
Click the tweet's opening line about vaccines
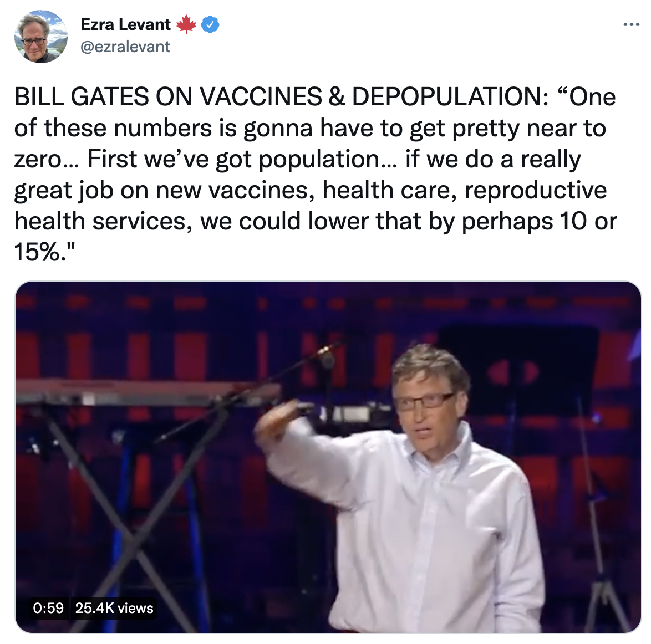[x=315, y=96]
